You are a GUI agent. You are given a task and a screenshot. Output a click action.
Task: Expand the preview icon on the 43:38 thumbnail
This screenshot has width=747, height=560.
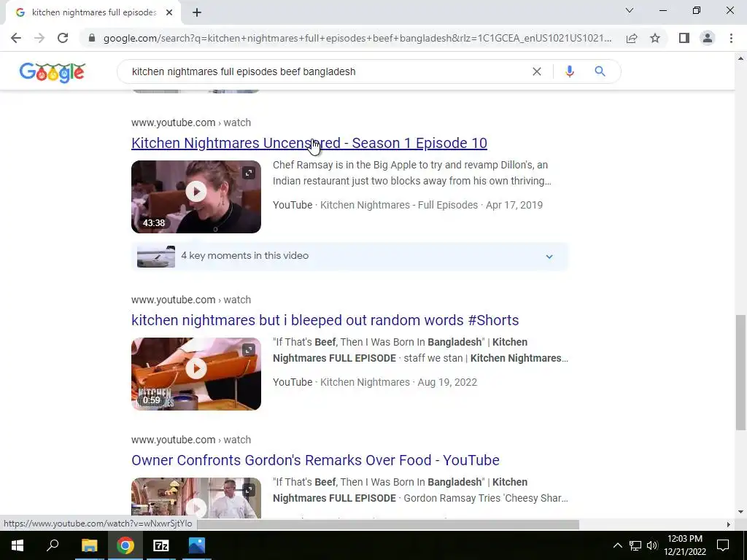pos(249,173)
